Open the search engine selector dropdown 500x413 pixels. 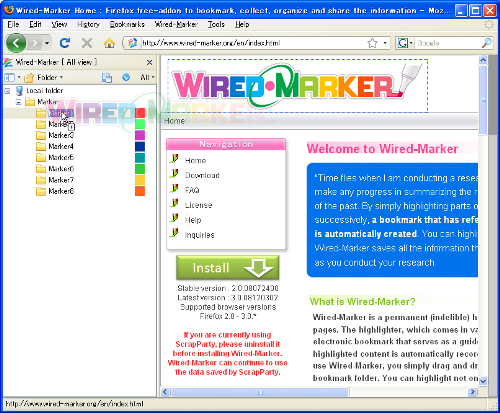405,43
